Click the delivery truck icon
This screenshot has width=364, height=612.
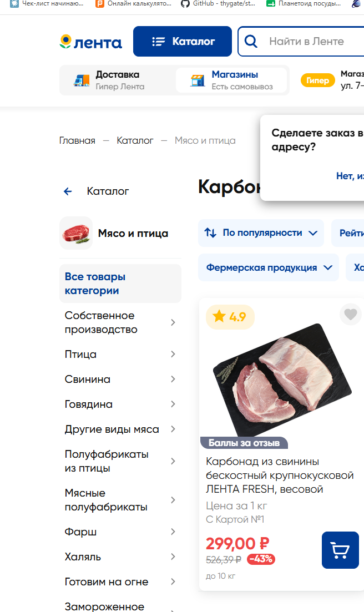point(82,80)
